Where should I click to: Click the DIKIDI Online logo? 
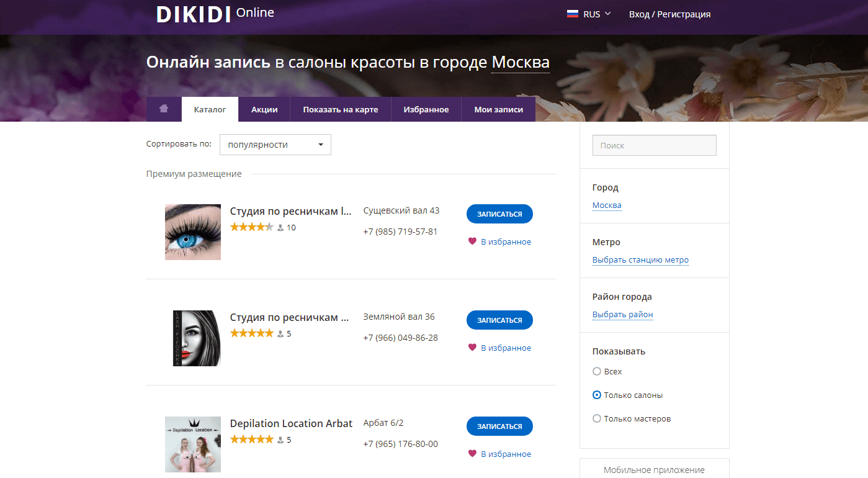(x=215, y=14)
